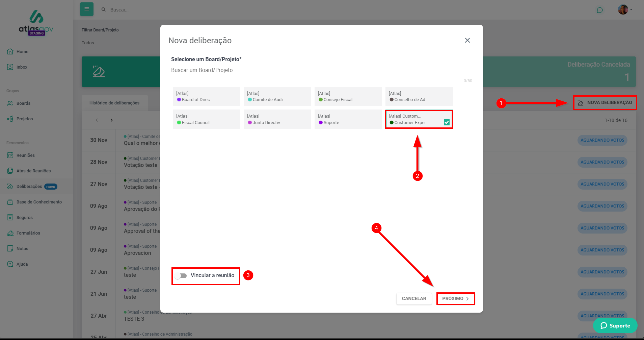Select the Consejo Fiscal card
This screenshot has width=644, height=340.
[348, 97]
